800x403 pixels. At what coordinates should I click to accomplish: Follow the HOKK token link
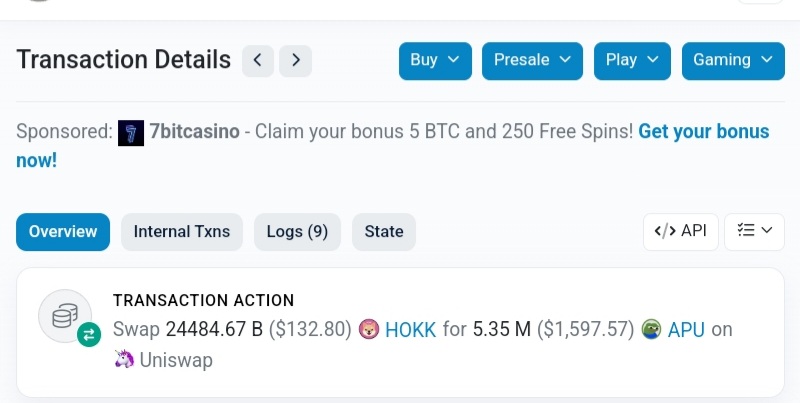410,330
